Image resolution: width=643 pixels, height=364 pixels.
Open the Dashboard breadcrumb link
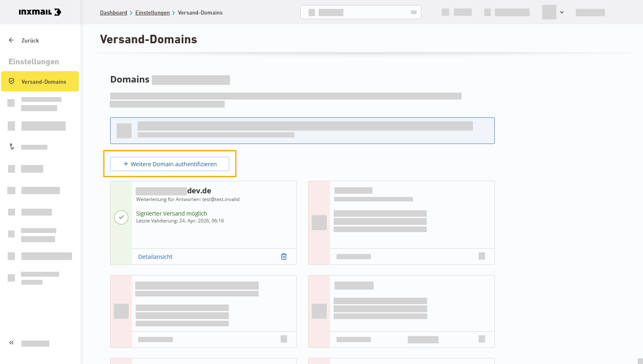coord(113,13)
